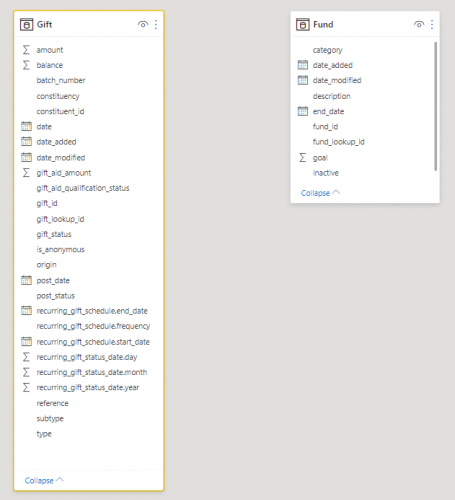455x500 pixels.
Task: Open more options menu on Gift table
Action: point(156,24)
